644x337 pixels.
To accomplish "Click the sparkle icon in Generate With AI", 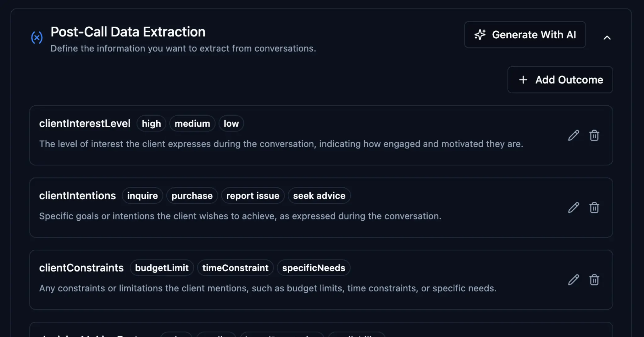I will (480, 35).
